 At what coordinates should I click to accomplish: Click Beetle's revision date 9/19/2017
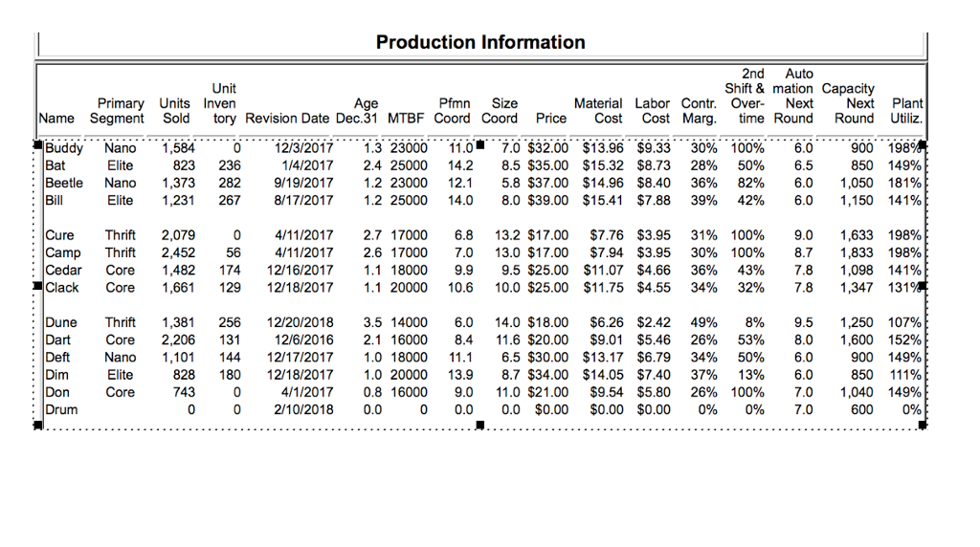tap(303, 184)
